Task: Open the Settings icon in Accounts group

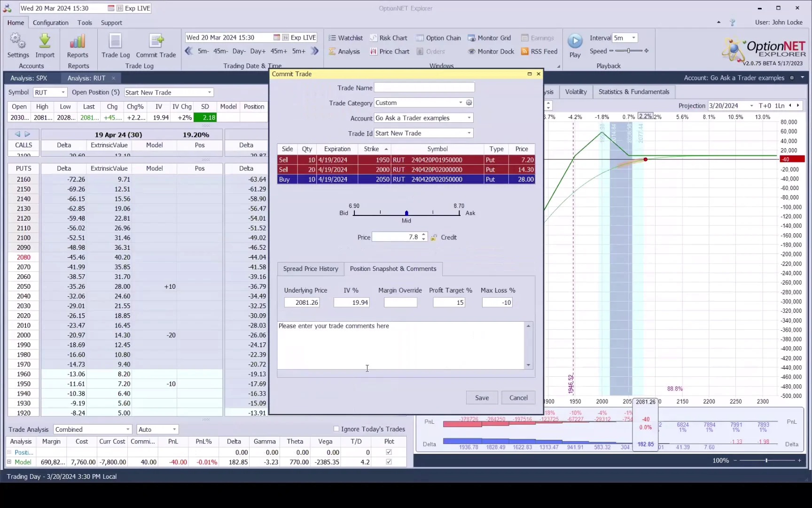Action: tap(18, 46)
